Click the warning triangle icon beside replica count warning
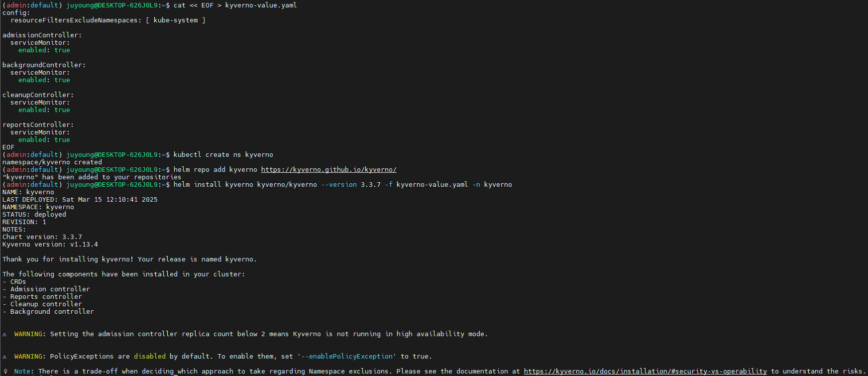This screenshot has width=868, height=376. (x=4, y=334)
